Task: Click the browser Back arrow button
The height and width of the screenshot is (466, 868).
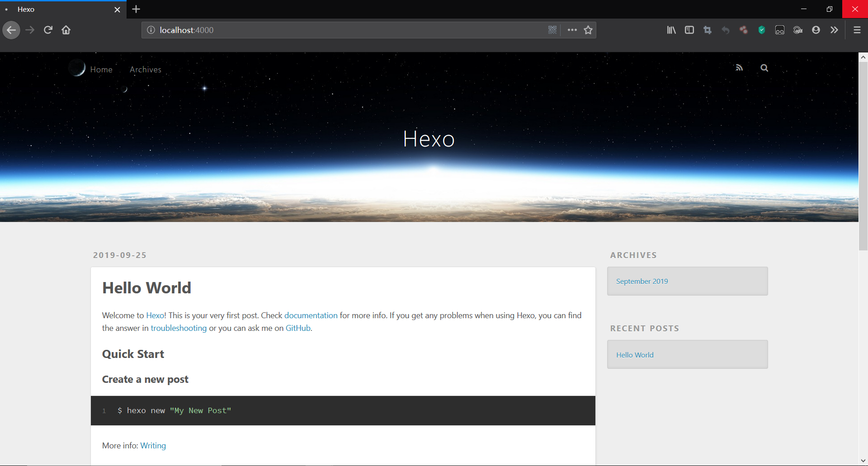Action: [x=11, y=30]
